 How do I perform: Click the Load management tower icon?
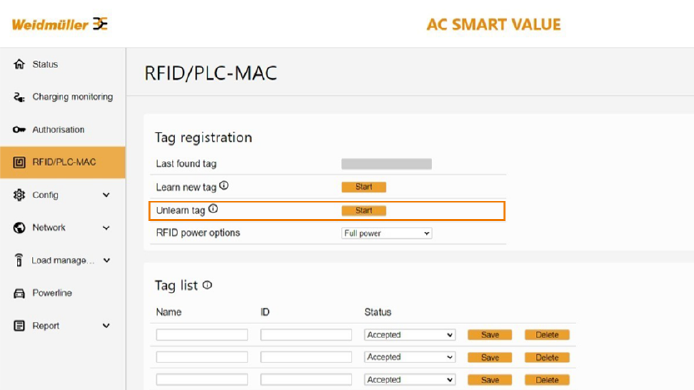[19, 260]
